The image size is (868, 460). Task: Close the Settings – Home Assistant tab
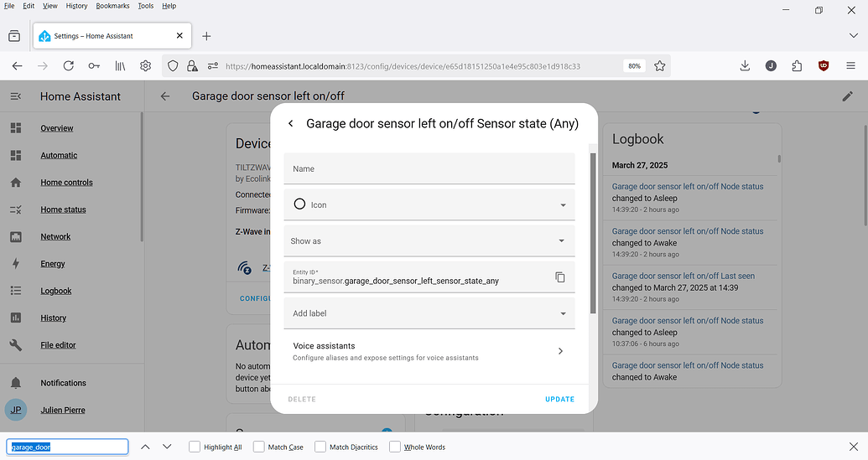179,35
